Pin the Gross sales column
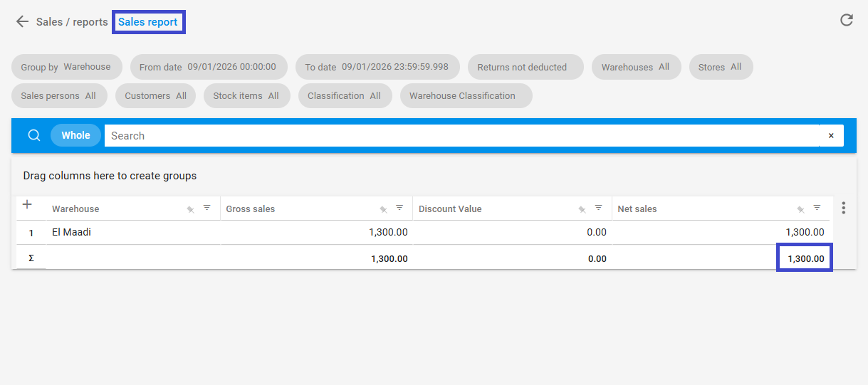868x385 pixels. (383, 209)
